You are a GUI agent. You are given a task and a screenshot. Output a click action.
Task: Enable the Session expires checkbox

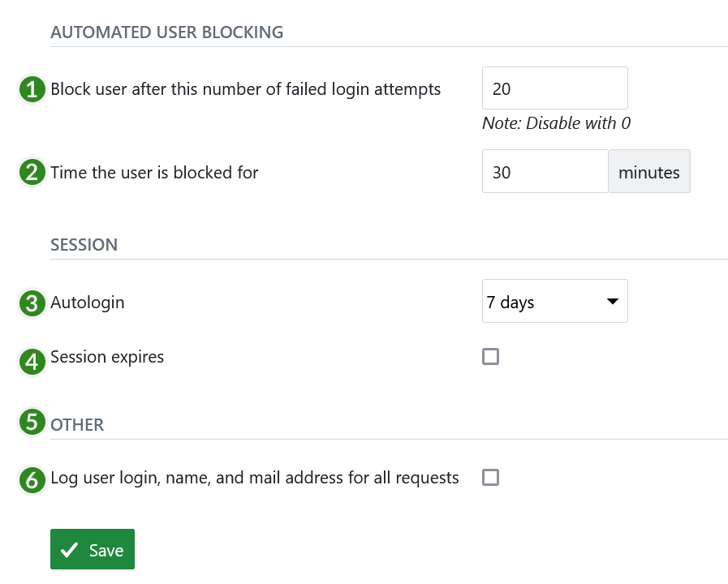tap(490, 357)
